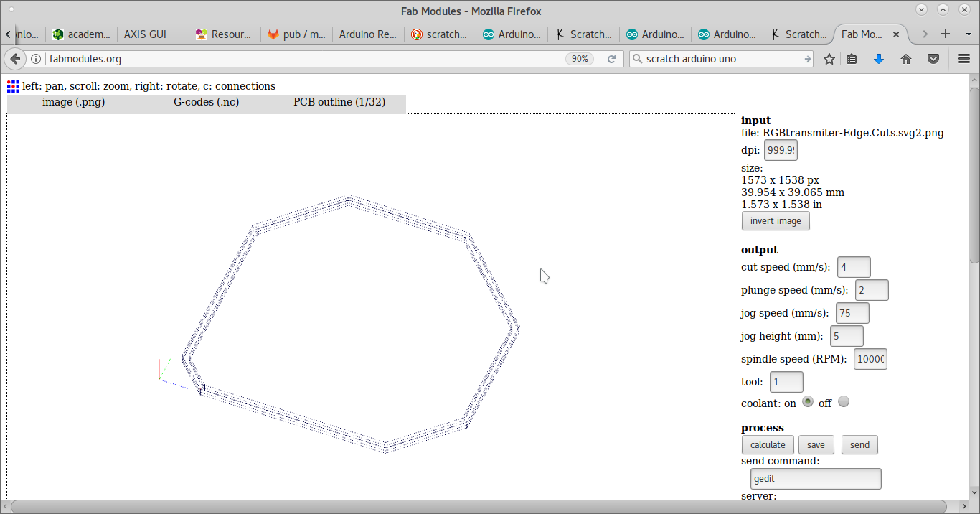Open the G-codes (.nc) output format menu

(207, 102)
